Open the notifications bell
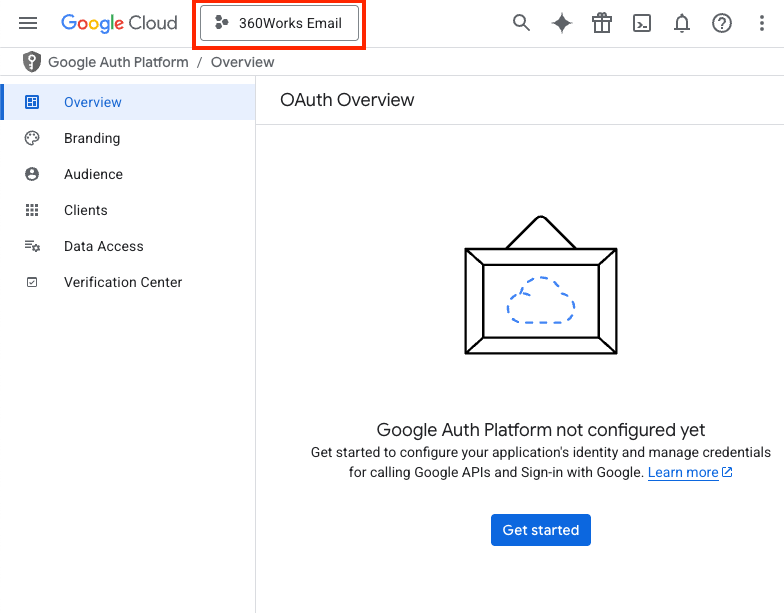Screen dimensions: 784x613 pyautogui.click(x=682, y=23)
